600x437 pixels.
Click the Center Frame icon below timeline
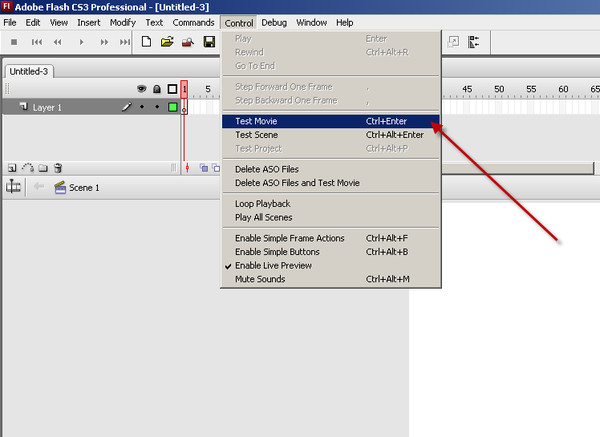[187, 168]
